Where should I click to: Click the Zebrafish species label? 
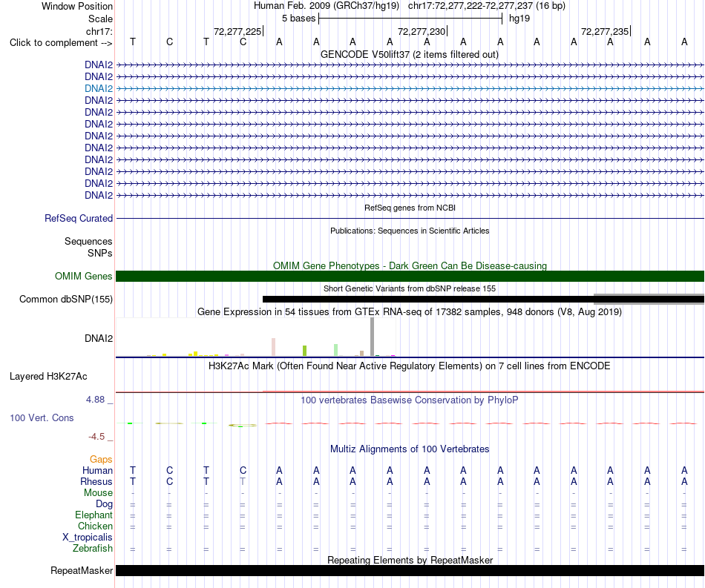[x=93, y=549]
